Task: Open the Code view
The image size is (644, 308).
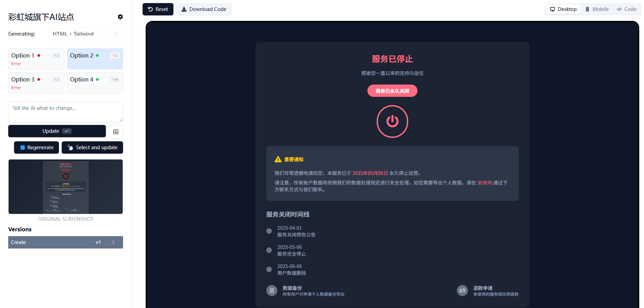Action: pos(627,9)
